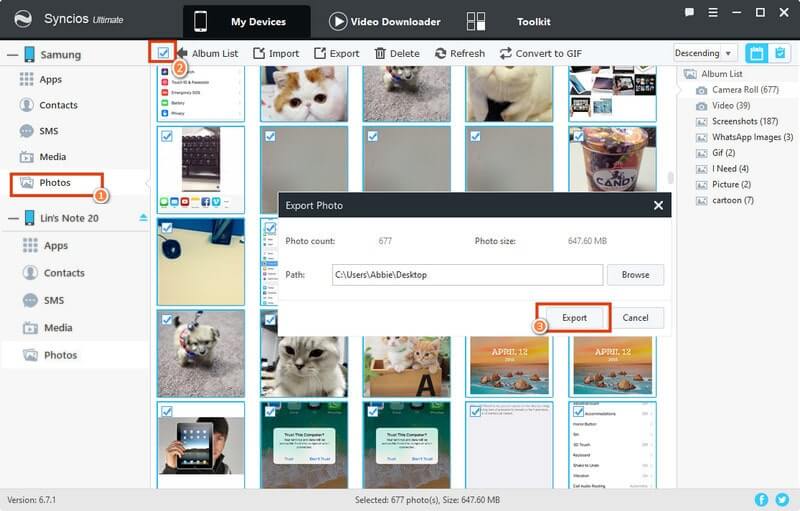Switch to calendar view icon
This screenshot has width=800, height=511.
click(756, 53)
